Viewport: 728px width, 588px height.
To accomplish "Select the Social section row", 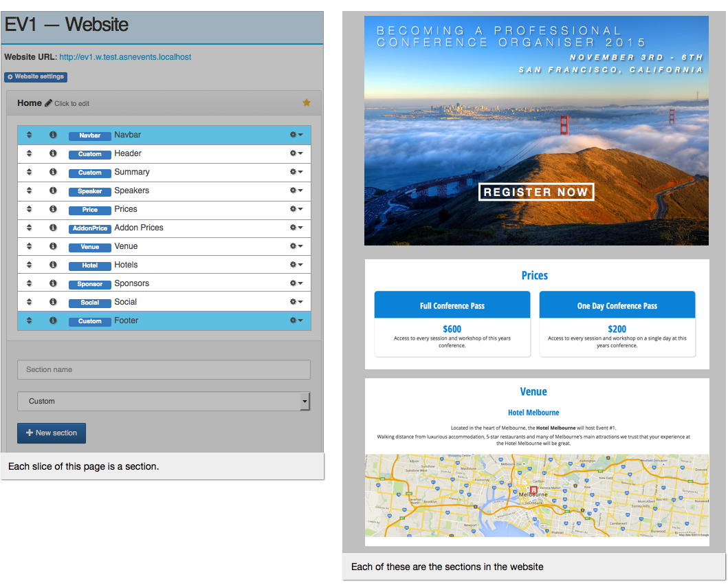I will click(x=164, y=303).
